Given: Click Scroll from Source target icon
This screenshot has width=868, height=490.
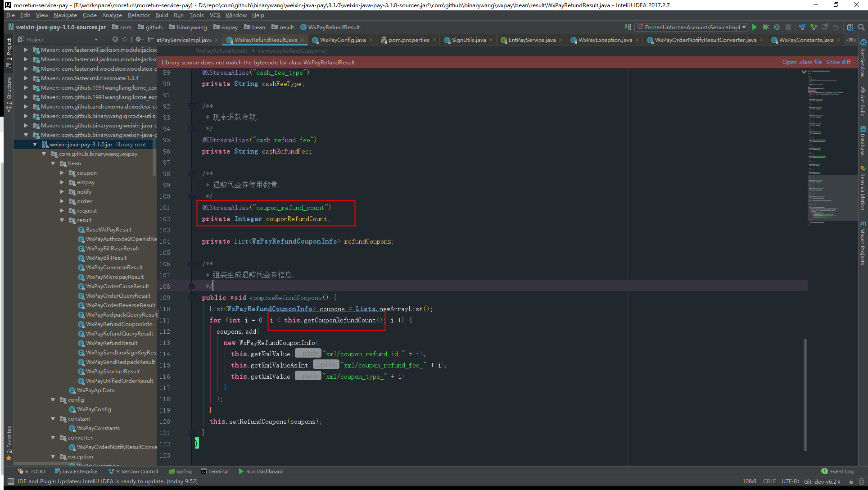Looking at the screenshot, I should click(x=115, y=40).
